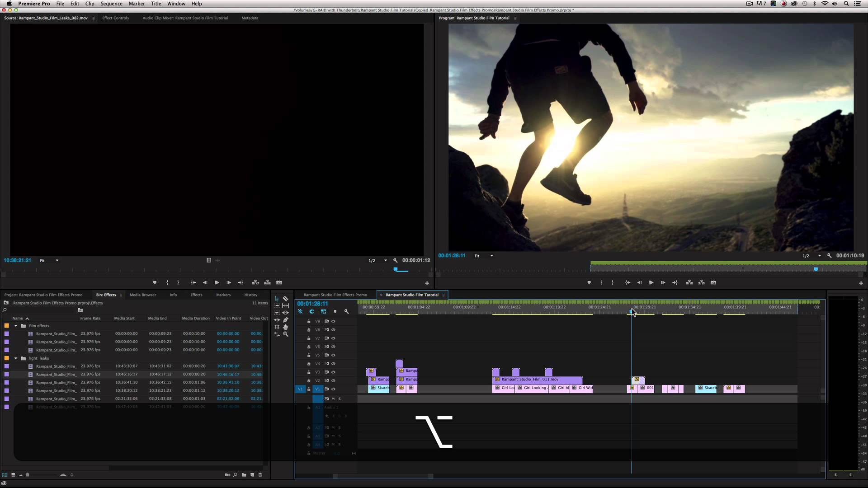Collapse the film effects bin
Screen dimensions: 868x488
(x=16, y=326)
